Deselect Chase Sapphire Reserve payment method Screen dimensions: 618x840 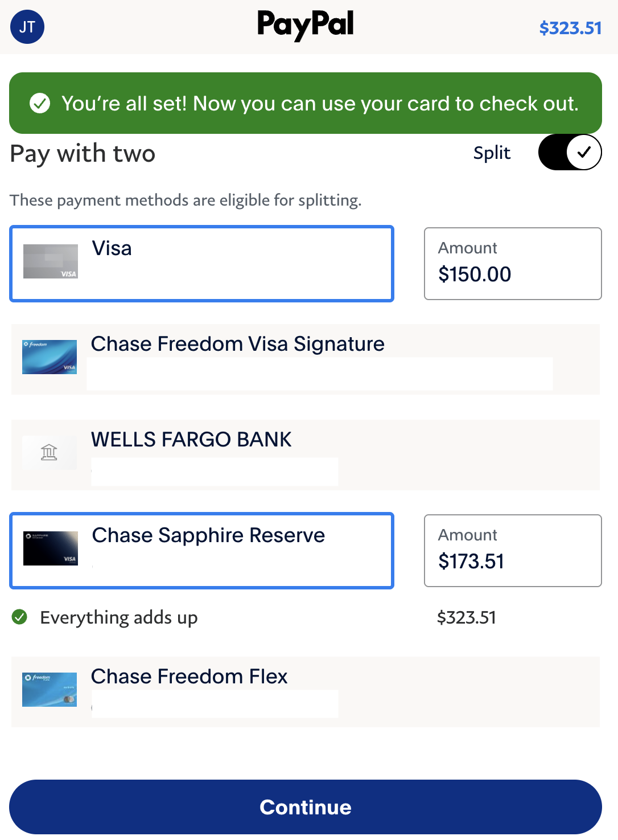[x=202, y=551]
